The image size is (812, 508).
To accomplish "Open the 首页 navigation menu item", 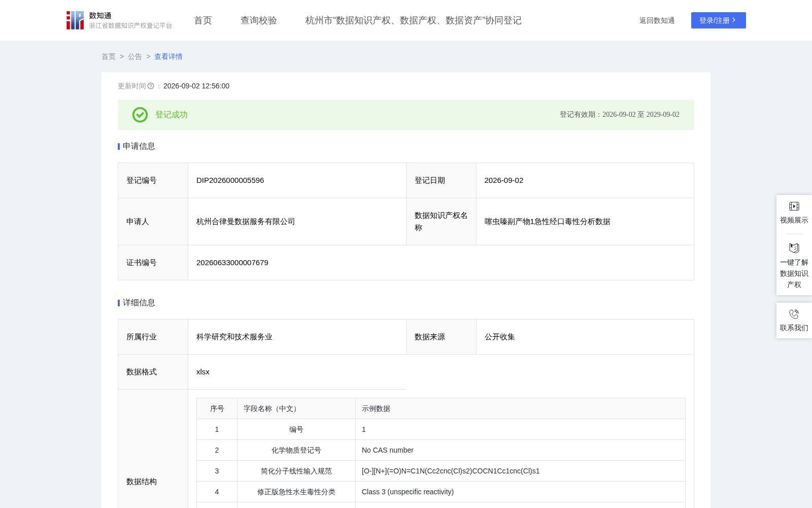I will 203,20.
